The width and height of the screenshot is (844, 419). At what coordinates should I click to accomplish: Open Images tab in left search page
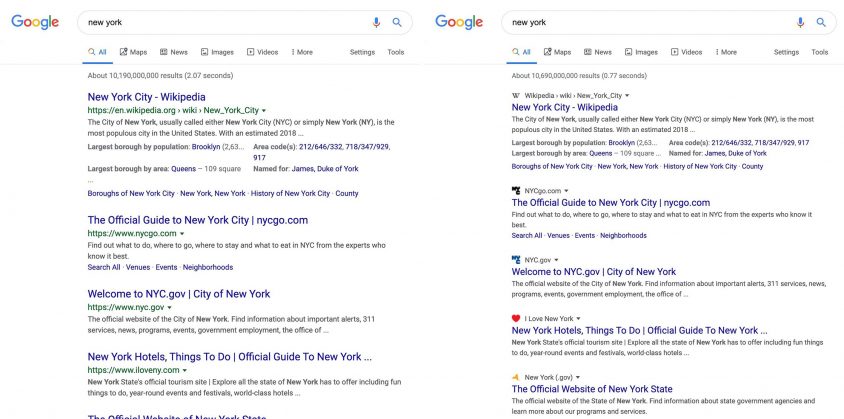click(x=217, y=52)
